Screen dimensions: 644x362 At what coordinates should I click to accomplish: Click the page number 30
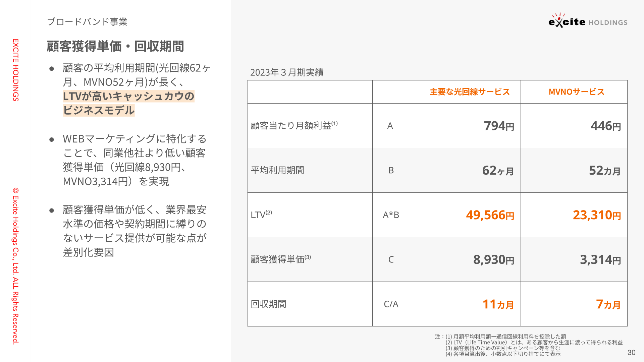[x=632, y=352]
